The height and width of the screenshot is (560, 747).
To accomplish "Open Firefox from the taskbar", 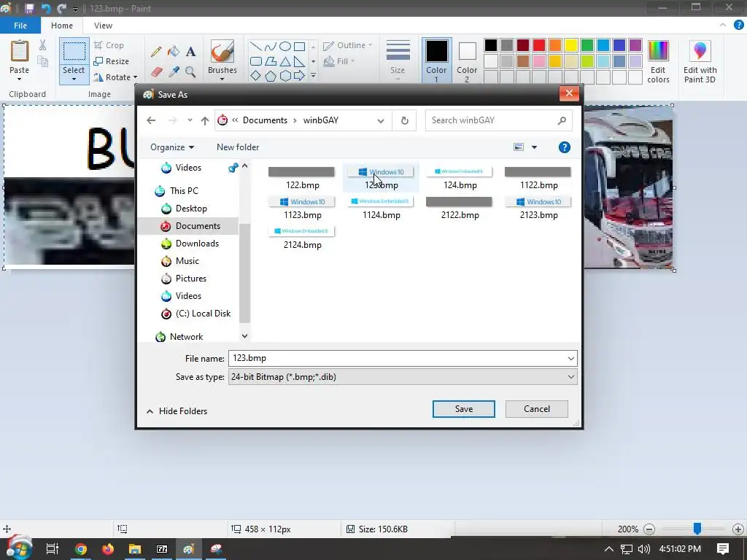I will pos(108,549).
